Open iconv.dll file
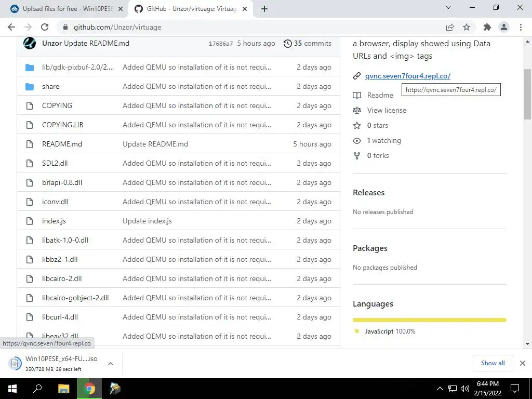This screenshot has width=532, height=399. (55, 202)
